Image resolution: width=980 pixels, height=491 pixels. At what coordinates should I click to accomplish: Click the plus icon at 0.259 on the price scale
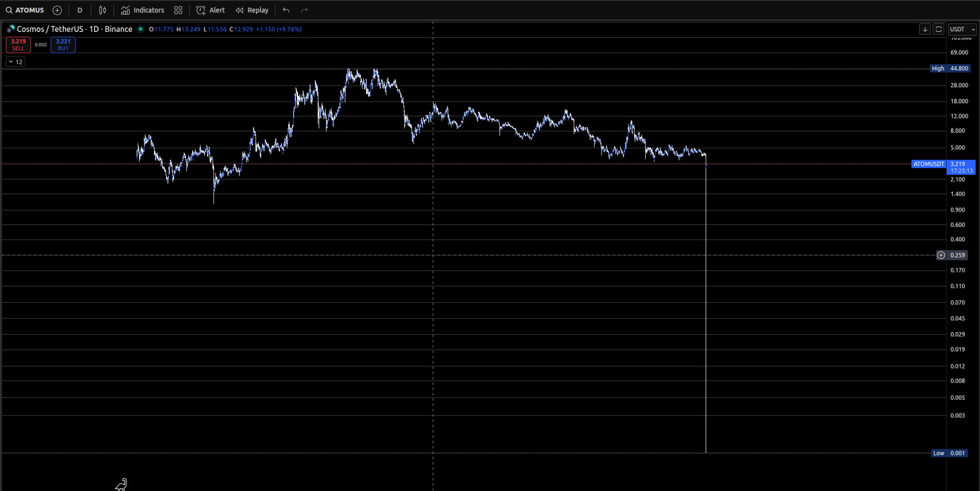click(941, 255)
